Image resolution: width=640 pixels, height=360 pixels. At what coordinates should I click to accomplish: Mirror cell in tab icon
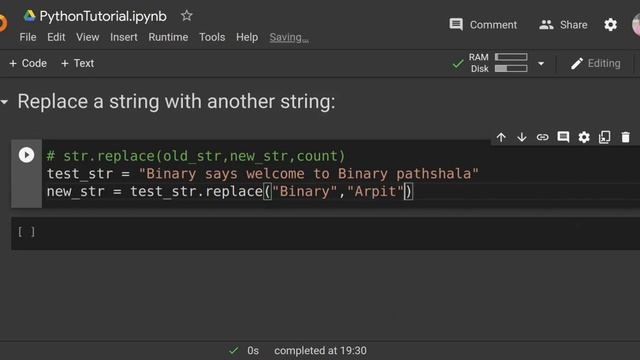(x=604, y=137)
